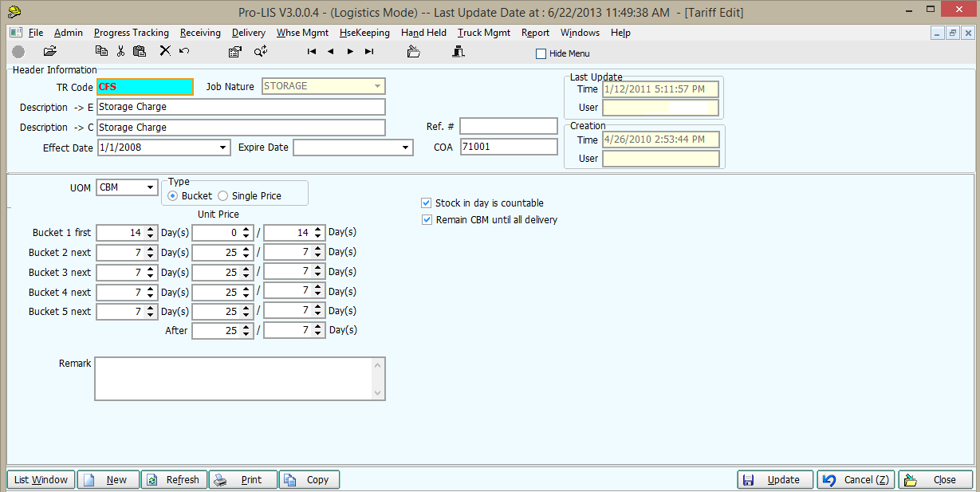Click the X delete toolbar icon

(165, 51)
